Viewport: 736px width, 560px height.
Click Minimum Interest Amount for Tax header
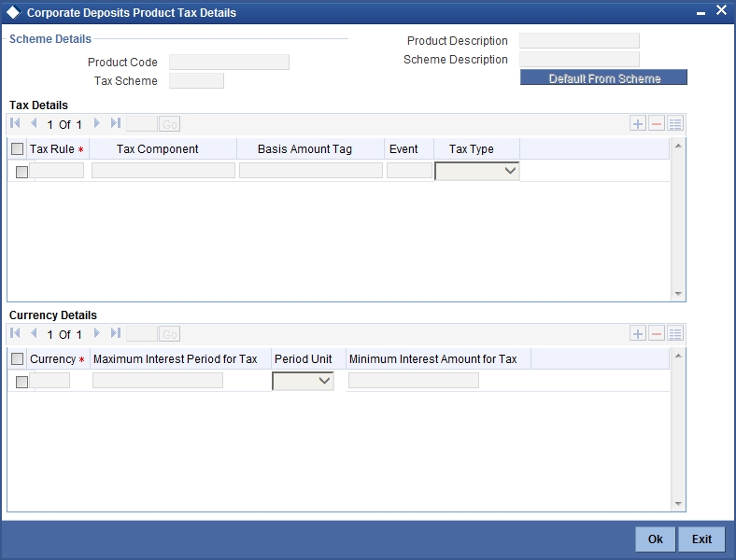coord(438,359)
